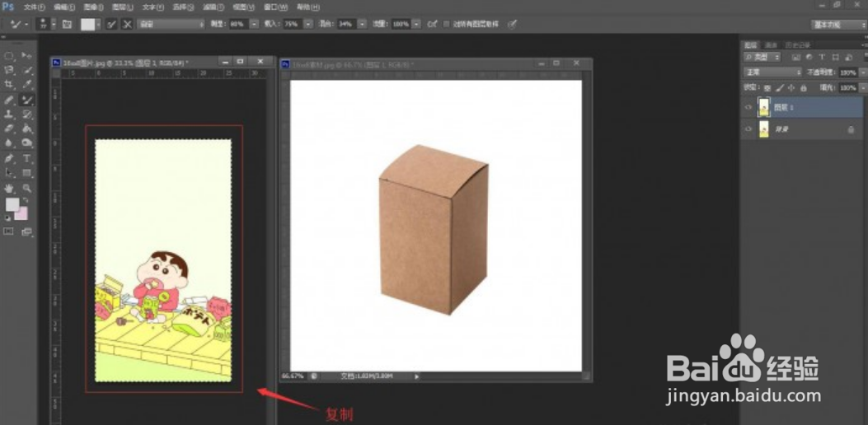Screen dimensions: 868x425
Task: Filter layers by type layers
Action: tap(822, 58)
